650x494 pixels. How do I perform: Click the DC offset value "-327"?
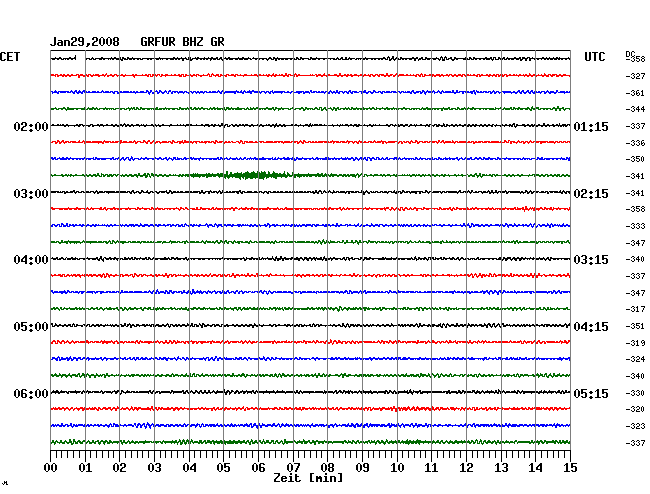[x=635, y=76]
